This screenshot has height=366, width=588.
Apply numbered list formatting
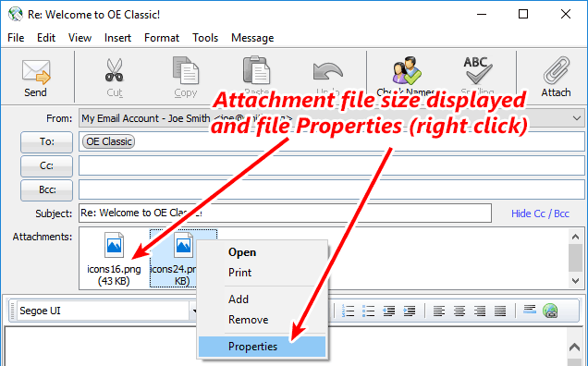[x=348, y=311]
